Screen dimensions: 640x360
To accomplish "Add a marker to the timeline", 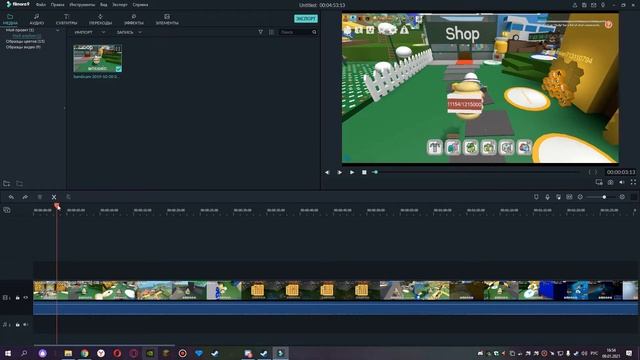I will pyautogui.click(x=536, y=197).
